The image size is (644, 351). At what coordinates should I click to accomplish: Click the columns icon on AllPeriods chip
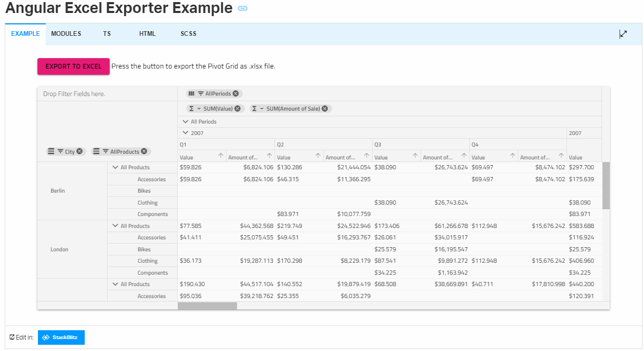191,93
